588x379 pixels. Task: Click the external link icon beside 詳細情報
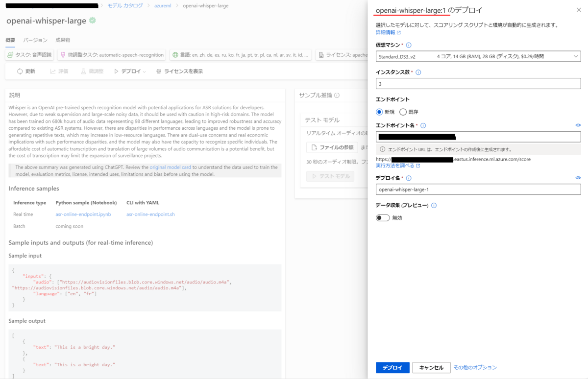pos(399,33)
